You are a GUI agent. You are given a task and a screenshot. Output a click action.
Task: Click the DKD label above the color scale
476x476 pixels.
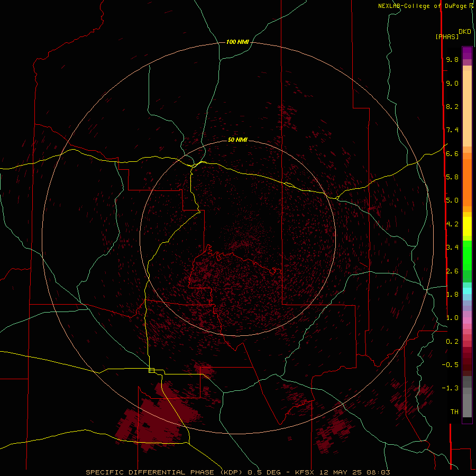click(465, 32)
